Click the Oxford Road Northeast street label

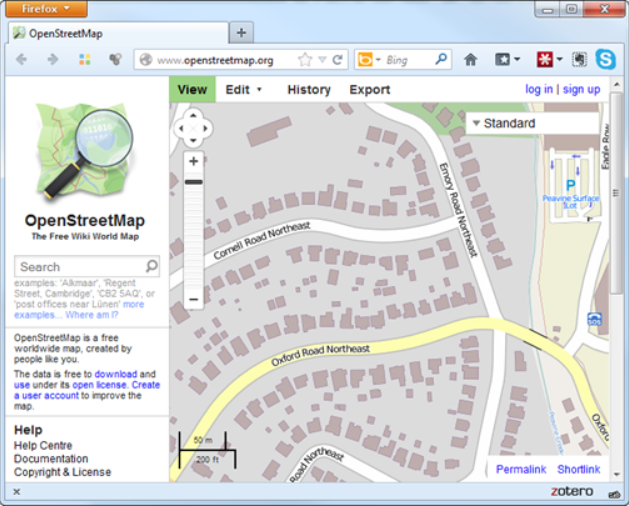pos(320,354)
